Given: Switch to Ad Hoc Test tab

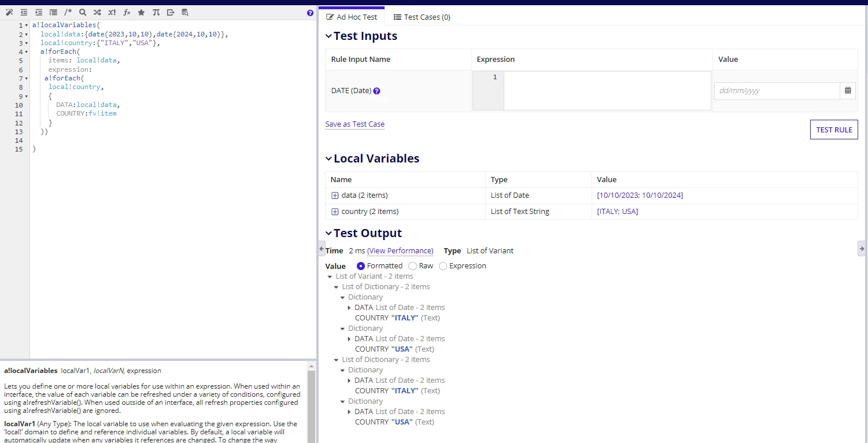Looking at the screenshot, I should (352, 17).
